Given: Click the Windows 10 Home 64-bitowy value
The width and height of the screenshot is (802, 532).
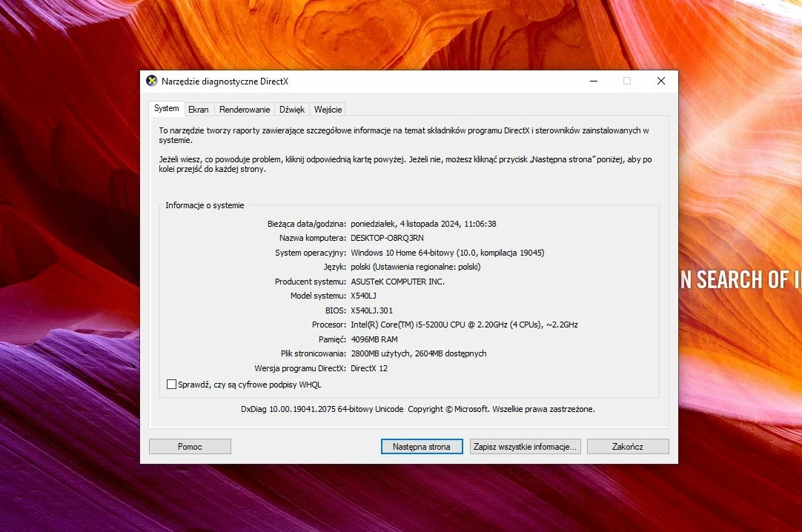Looking at the screenshot, I should [448, 253].
